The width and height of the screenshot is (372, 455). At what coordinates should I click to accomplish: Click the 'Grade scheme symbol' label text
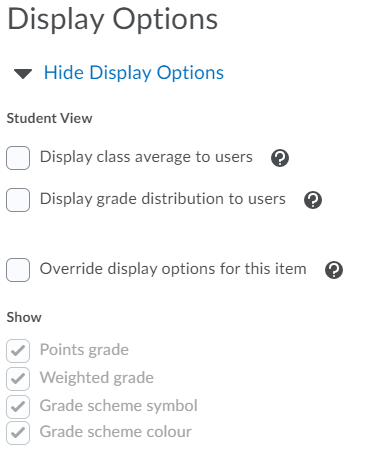tap(119, 406)
